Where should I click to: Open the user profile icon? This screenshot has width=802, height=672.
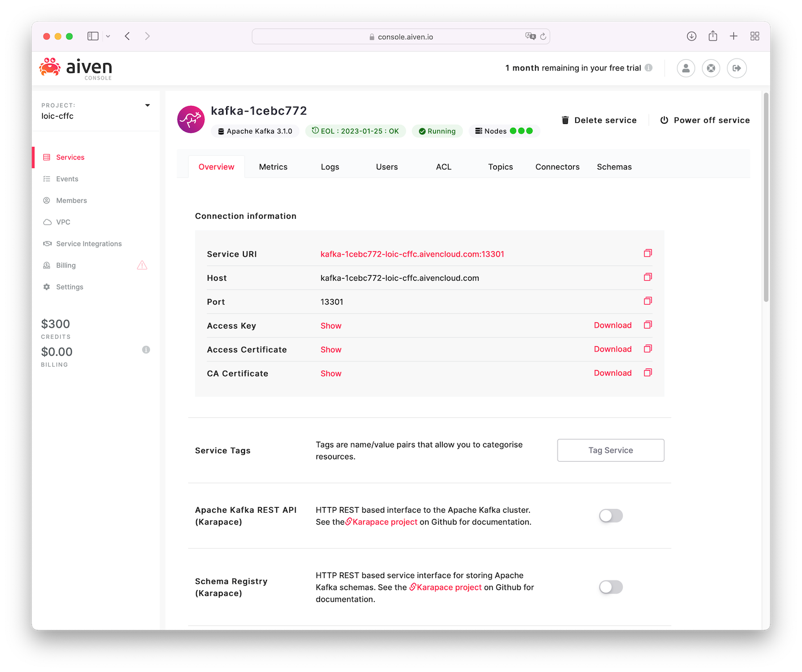[x=686, y=68]
